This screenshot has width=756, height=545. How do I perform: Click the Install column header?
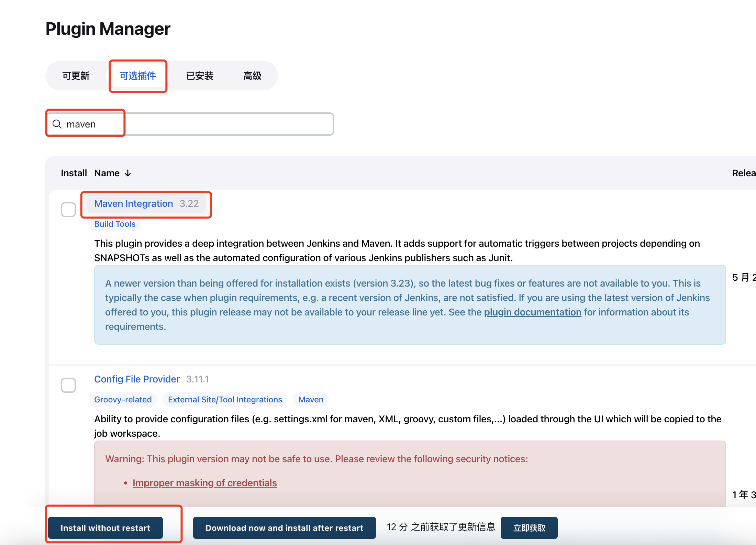[x=74, y=173]
